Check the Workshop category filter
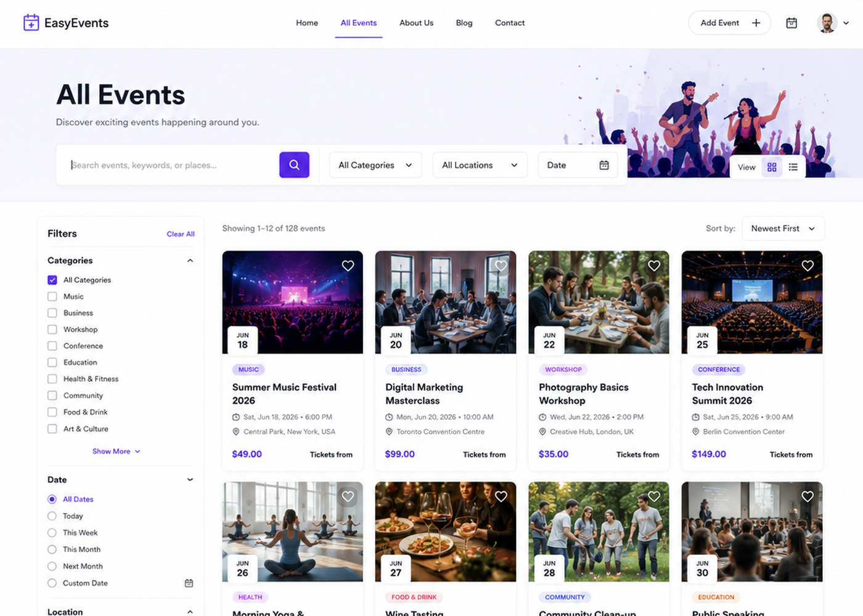The width and height of the screenshot is (863, 616). (x=52, y=330)
